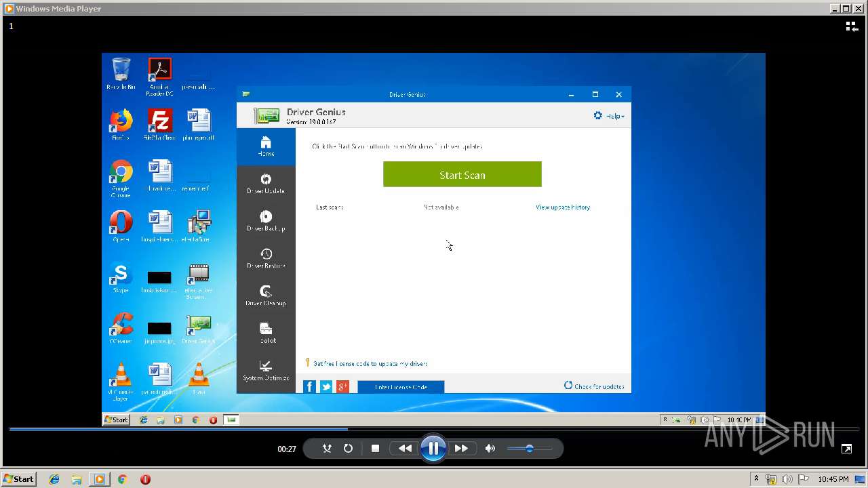The image size is (868, 488).
Task: Expand the Help dropdown in Driver Genius
Action: coord(615,117)
